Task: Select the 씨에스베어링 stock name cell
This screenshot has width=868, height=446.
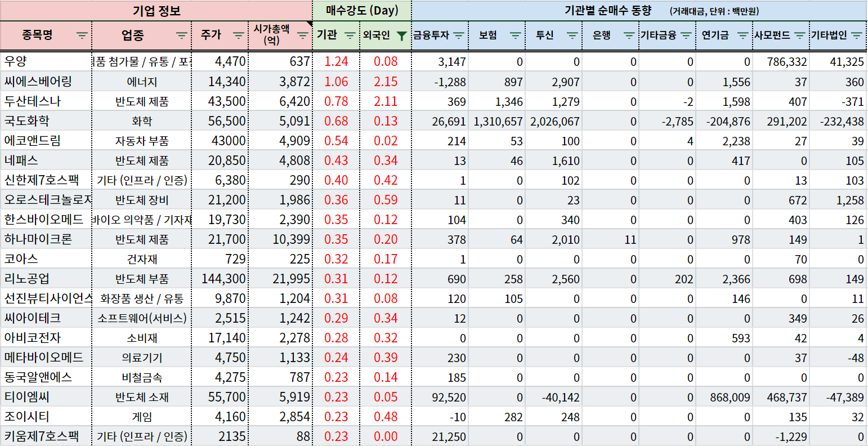Action: 46,81
